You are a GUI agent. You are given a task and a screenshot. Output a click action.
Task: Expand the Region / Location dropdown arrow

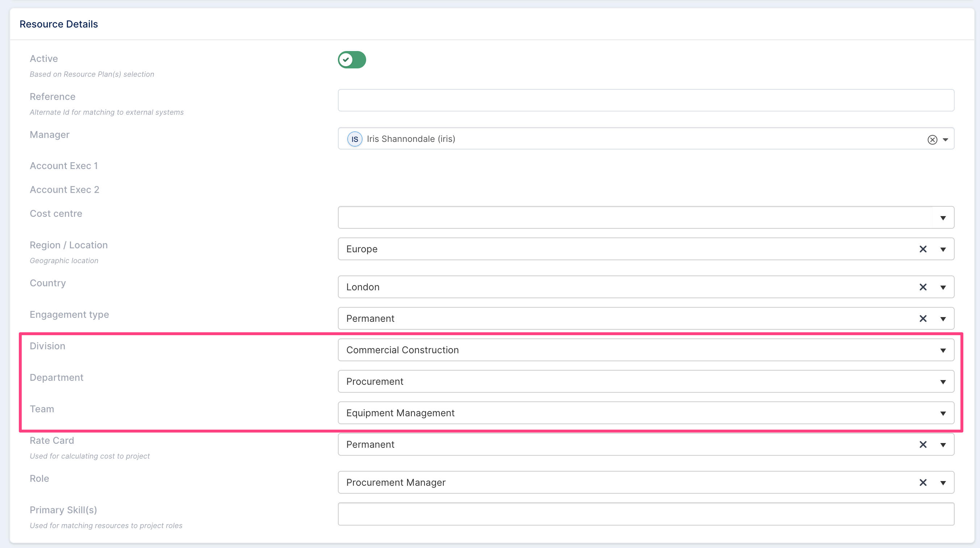943,249
